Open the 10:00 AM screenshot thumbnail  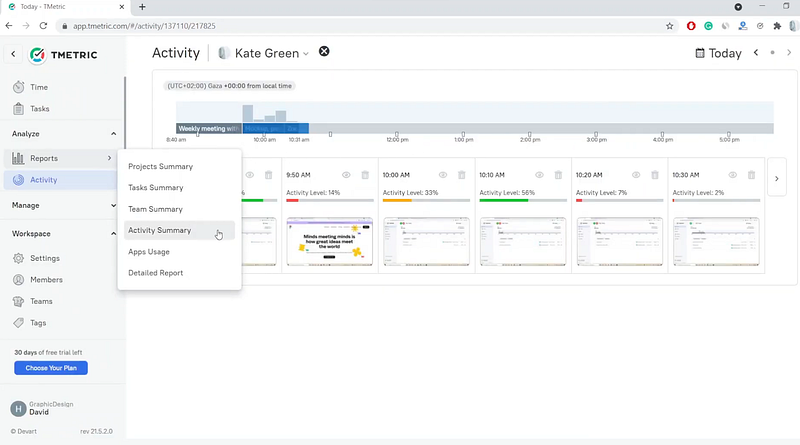426,242
